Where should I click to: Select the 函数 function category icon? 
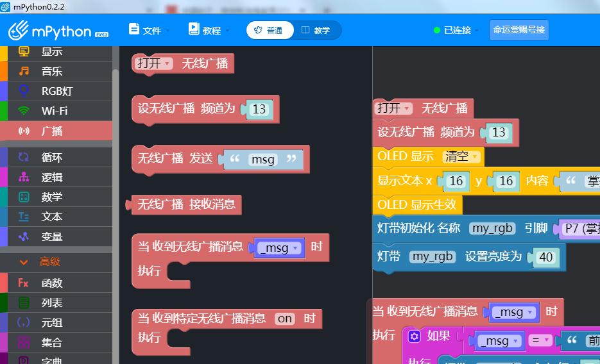pos(24,283)
